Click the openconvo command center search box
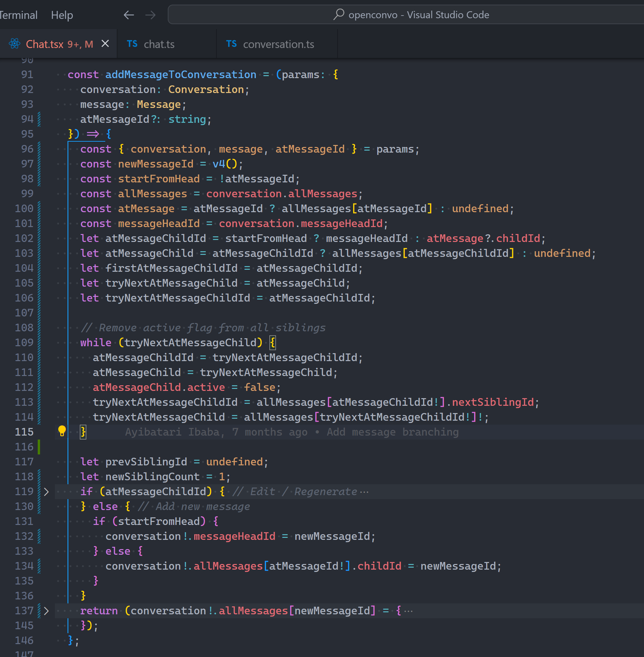The height and width of the screenshot is (657, 644). click(418, 15)
